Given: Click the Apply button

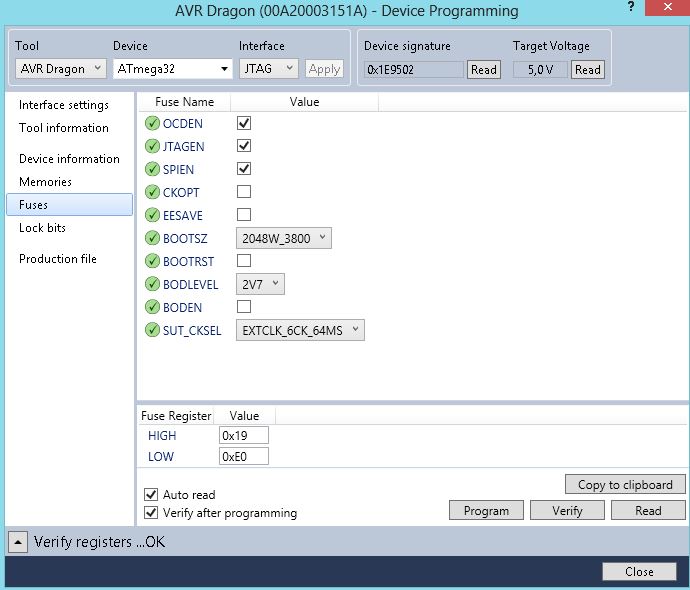Looking at the screenshot, I should pos(324,69).
